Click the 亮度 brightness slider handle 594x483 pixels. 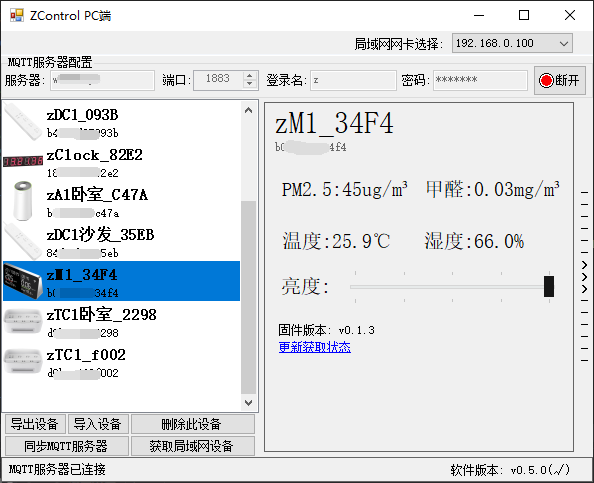pyautogui.click(x=549, y=286)
